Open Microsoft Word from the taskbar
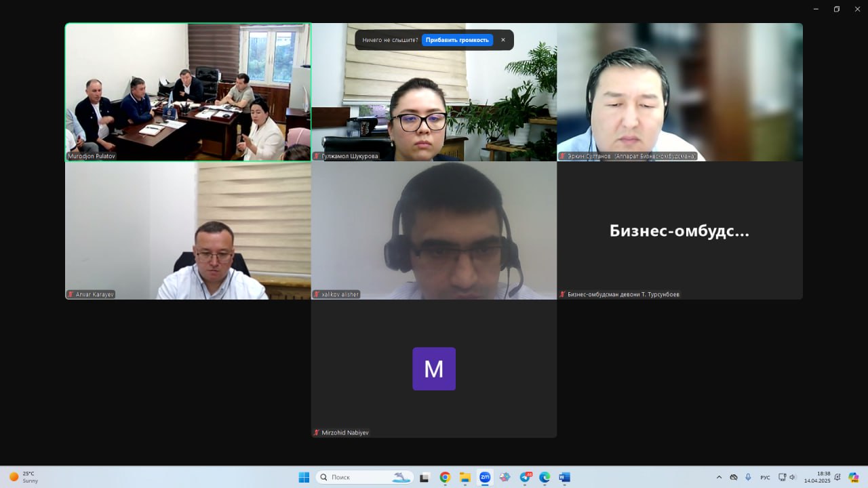 (564, 477)
